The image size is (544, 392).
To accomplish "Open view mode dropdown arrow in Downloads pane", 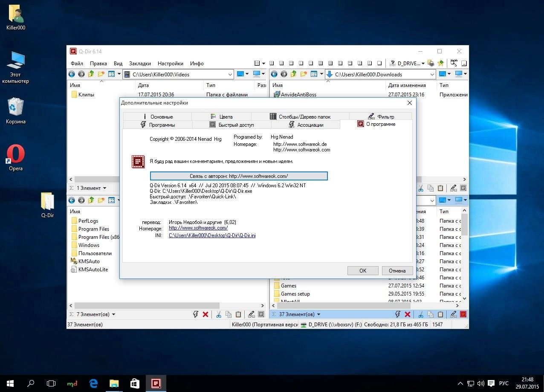I will [321, 74].
